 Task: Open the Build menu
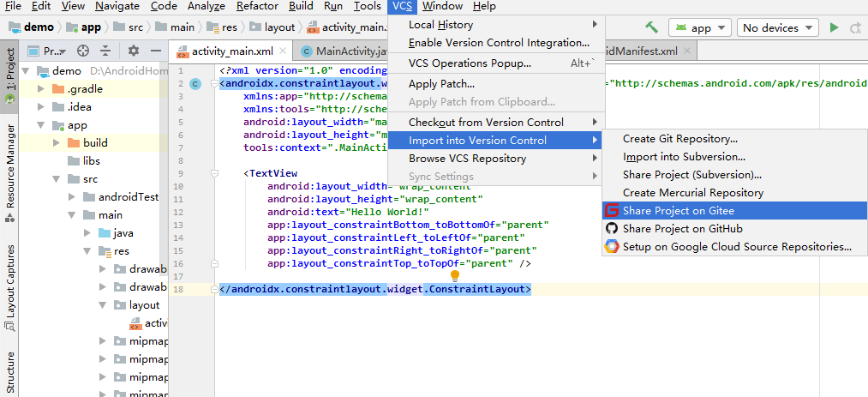(301, 6)
